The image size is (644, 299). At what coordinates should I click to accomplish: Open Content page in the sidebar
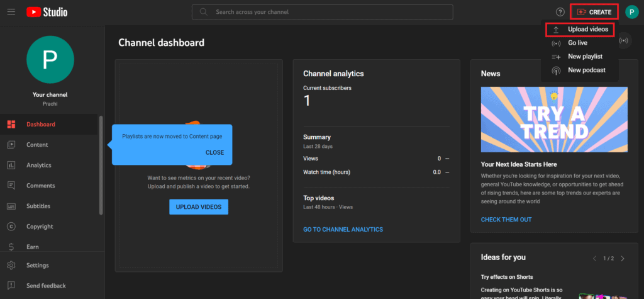click(x=49, y=145)
